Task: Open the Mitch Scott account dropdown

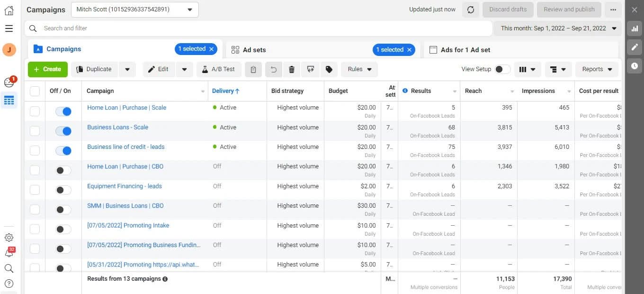Action: (135, 9)
